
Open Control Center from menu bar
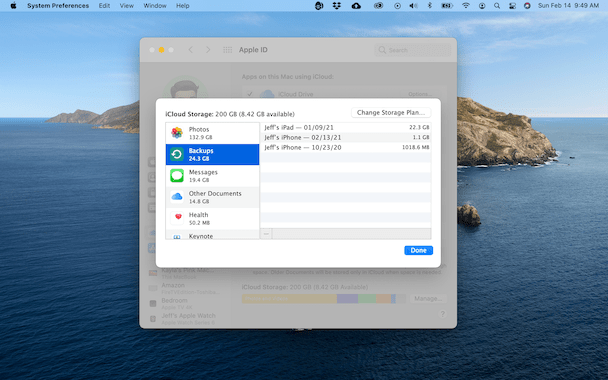point(512,5)
